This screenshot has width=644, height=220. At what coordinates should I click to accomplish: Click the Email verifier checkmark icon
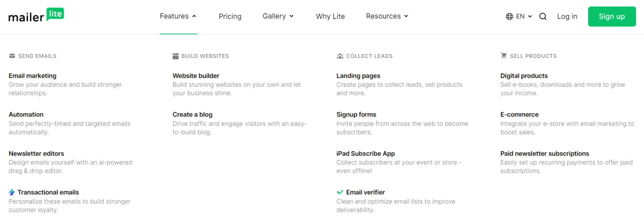point(340,192)
